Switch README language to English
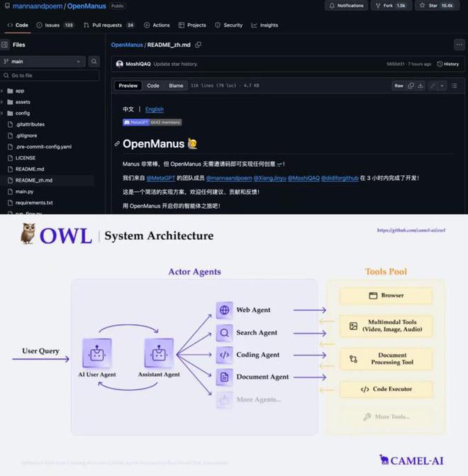Viewport: 468px width, 476px height. (155, 109)
